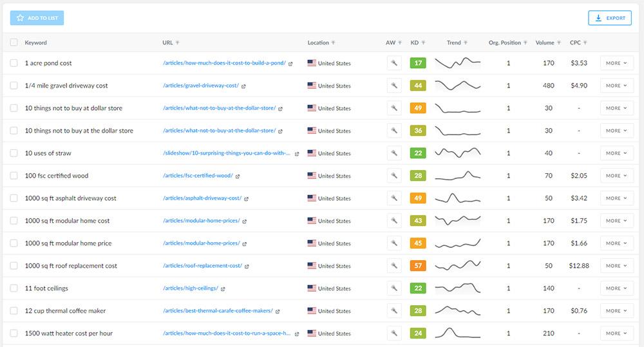Image resolution: width=644 pixels, height=347 pixels.
Task: Click AW wrench icon for 1000 sq ft modular home cost
Action: (x=394, y=221)
